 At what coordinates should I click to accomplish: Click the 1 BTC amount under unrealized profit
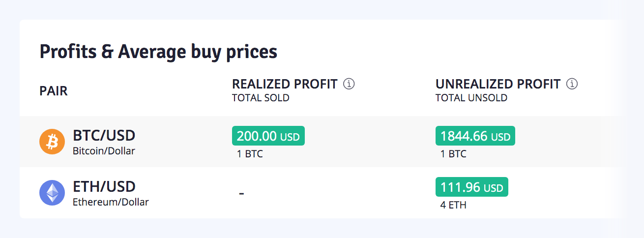coord(453,154)
